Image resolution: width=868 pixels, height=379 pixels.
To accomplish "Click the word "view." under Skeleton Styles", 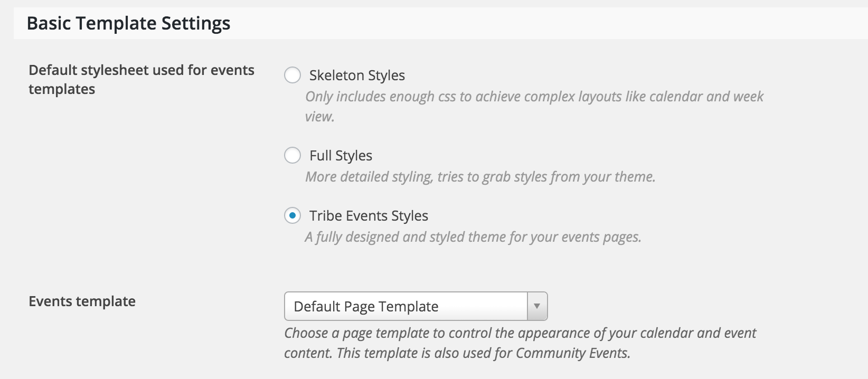I will 320,117.
